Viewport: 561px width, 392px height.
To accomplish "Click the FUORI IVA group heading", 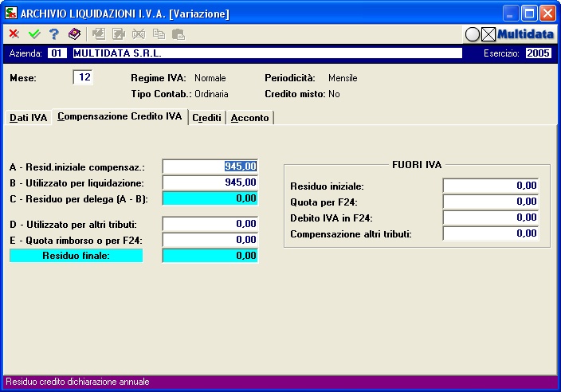I will click(x=417, y=164).
